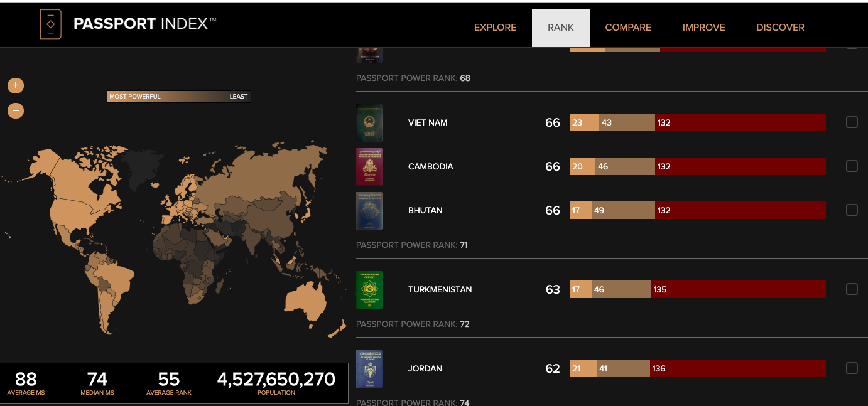Click the Bhutan passport cover
This screenshot has width=868, height=406.
click(x=369, y=211)
